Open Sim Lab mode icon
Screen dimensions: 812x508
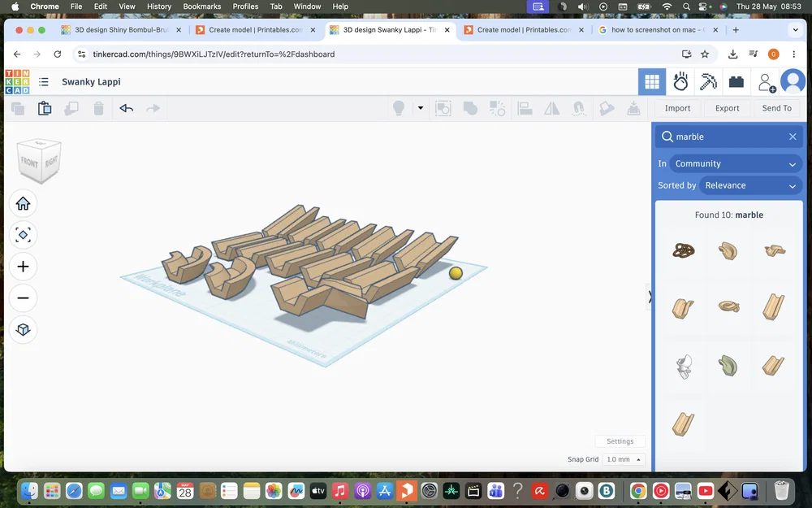pyautogui.click(x=680, y=82)
